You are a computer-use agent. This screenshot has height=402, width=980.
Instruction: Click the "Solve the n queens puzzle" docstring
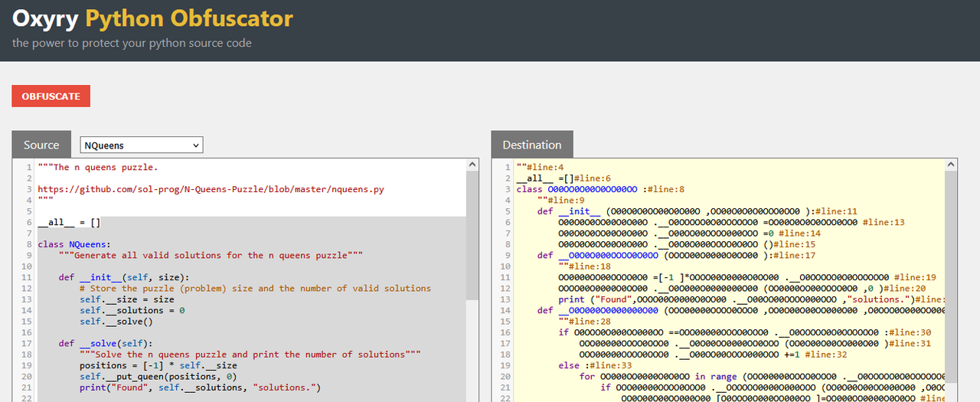(x=251, y=355)
